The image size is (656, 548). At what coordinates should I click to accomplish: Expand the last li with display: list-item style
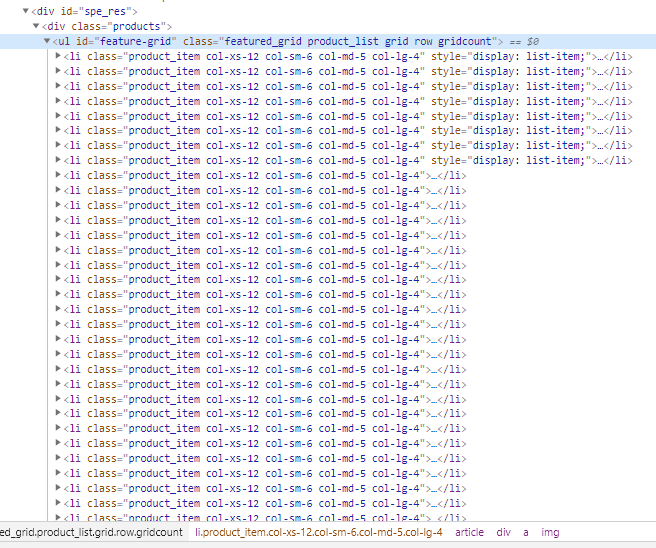click(x=58, y=160)
